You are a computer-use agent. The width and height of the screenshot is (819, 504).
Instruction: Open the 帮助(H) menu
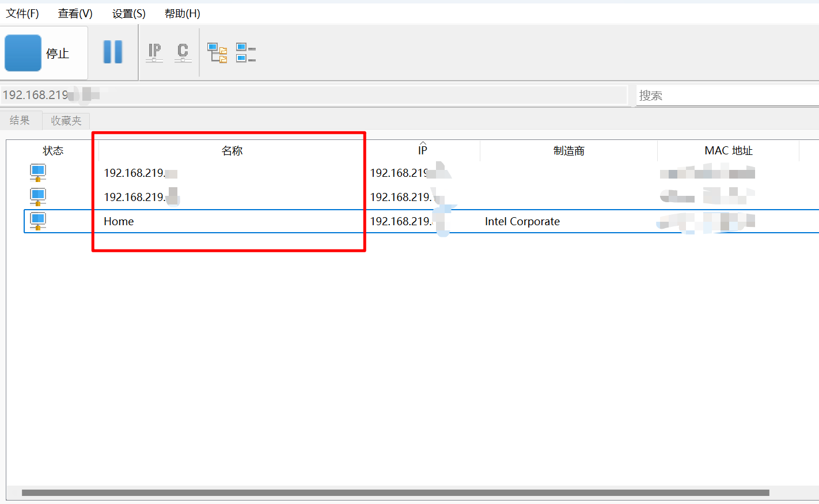[x=182, y=13]
